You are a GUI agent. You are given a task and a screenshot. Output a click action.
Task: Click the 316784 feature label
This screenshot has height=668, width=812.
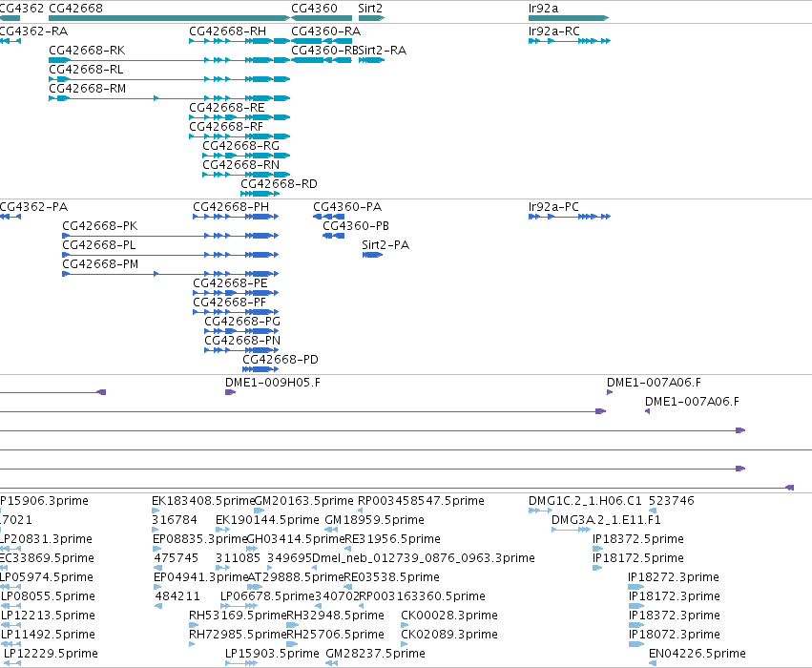coord(175,520)
